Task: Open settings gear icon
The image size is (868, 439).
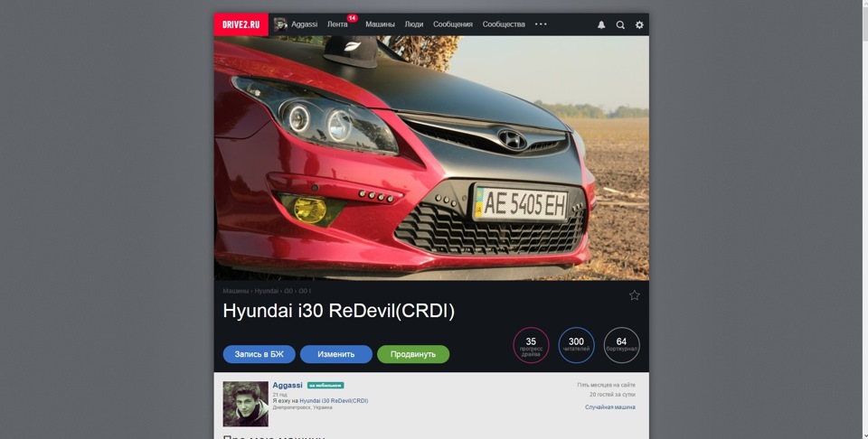Action: point(639,25)
